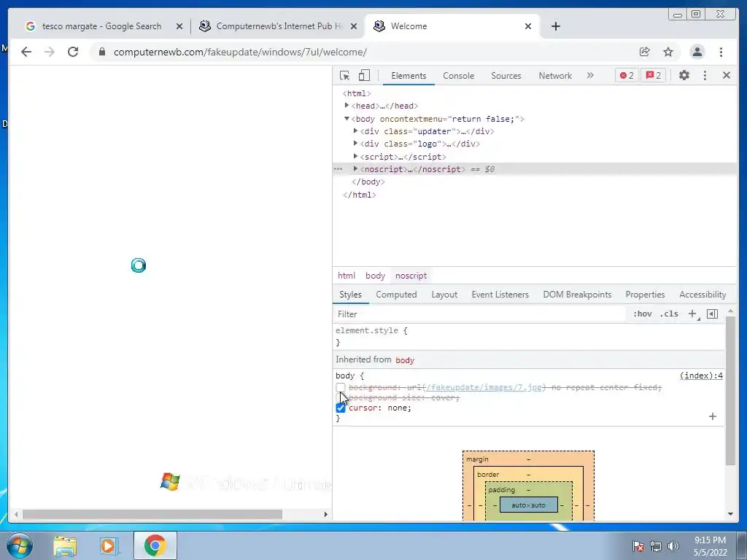Open the Accessibility tab
Viewport: 747px width, 560px height.
pos(703,295)
